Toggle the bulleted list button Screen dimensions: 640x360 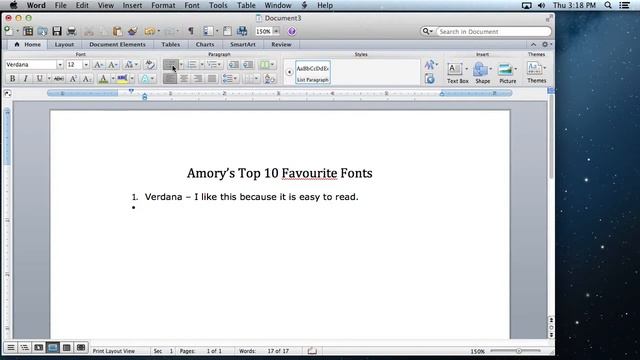click(170, 64)
